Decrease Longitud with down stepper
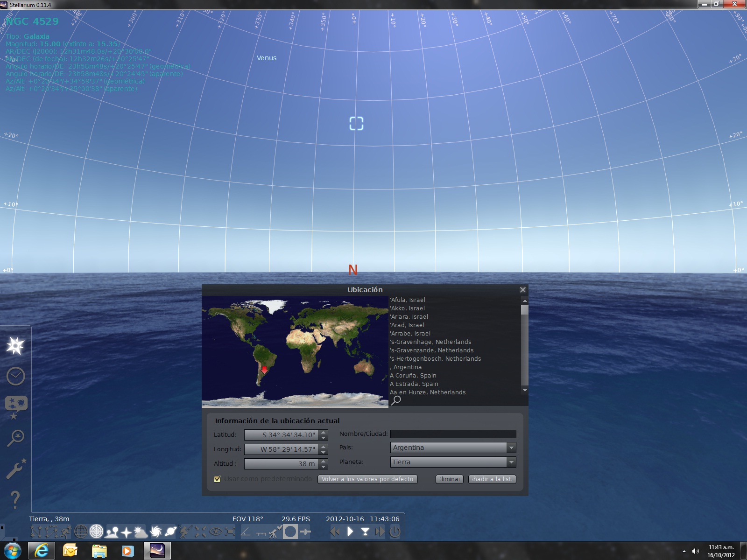747x560 pixels. click(324, 452)
